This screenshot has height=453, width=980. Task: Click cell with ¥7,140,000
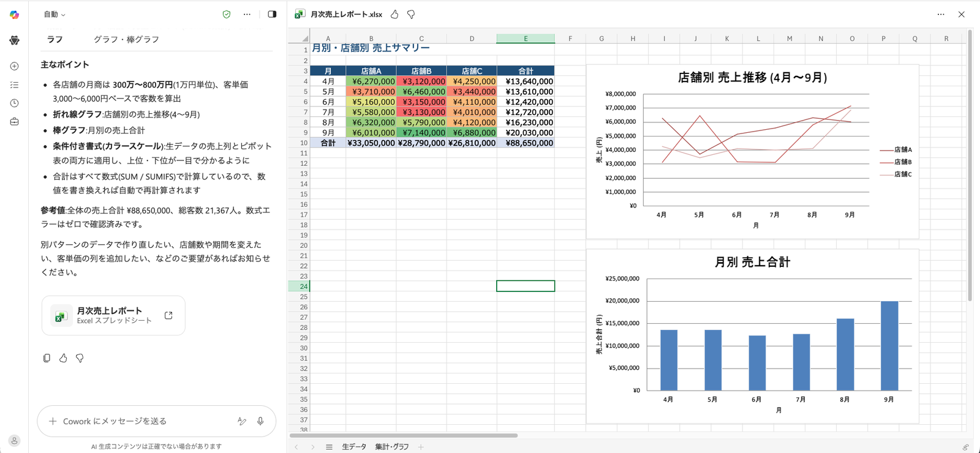click(x=421, y=133)
